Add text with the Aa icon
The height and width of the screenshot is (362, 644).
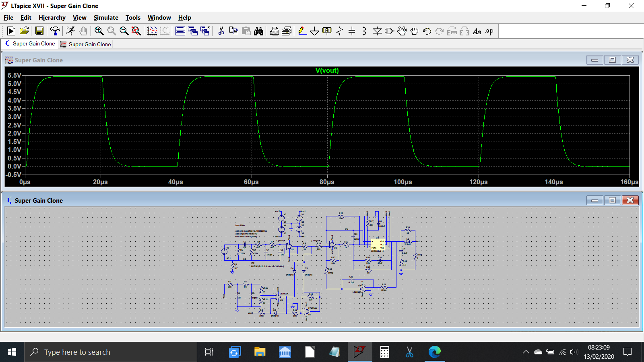click(x=477, y=31)
